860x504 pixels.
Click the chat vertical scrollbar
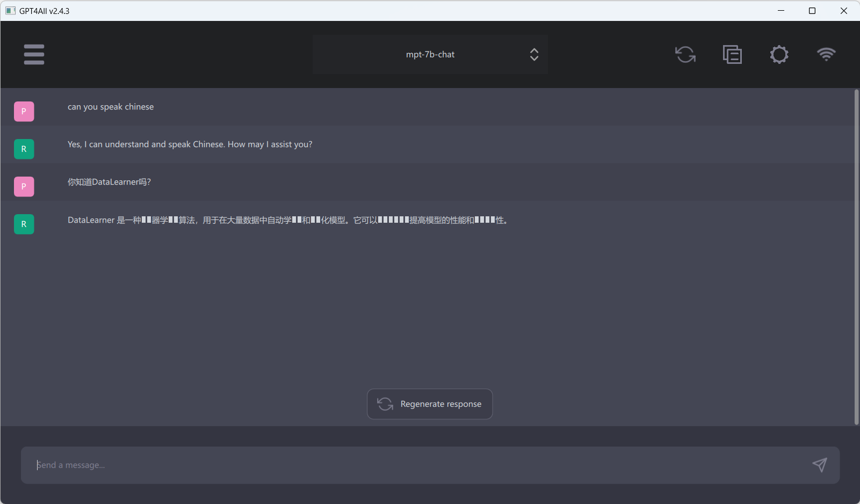(856, 257)
